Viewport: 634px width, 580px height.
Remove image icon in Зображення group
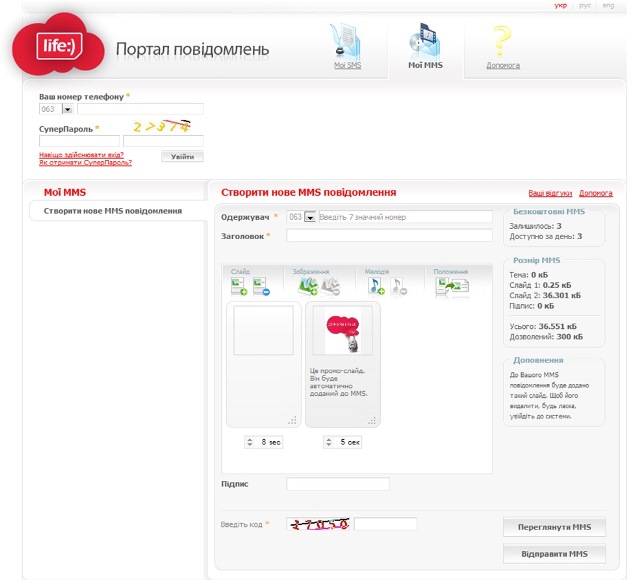(331, 286)
